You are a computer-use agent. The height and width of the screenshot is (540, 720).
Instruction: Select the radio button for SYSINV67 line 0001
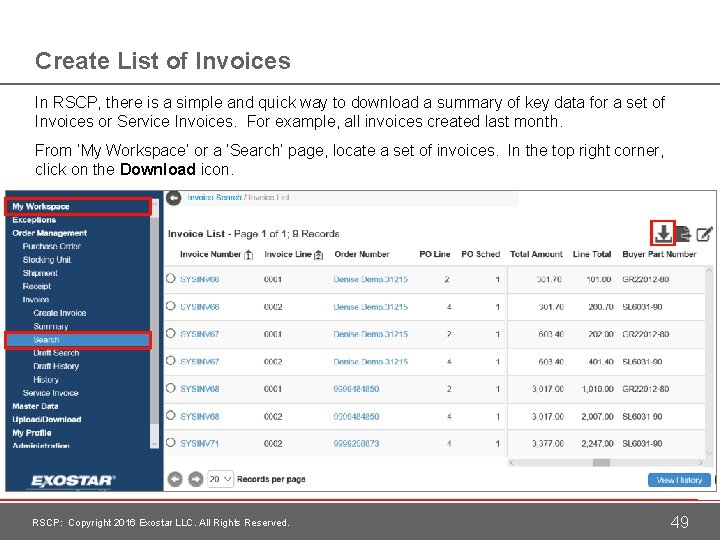click(x=171, y=333)
